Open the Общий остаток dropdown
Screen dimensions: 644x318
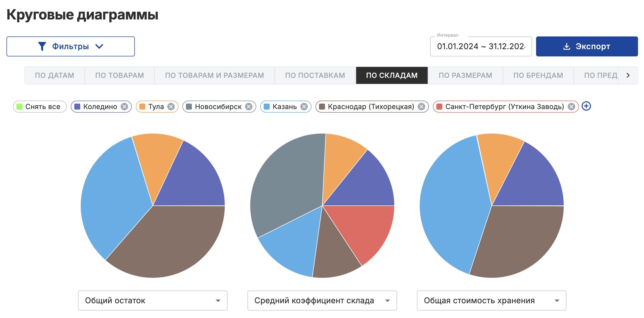click(x=153, y=300)
